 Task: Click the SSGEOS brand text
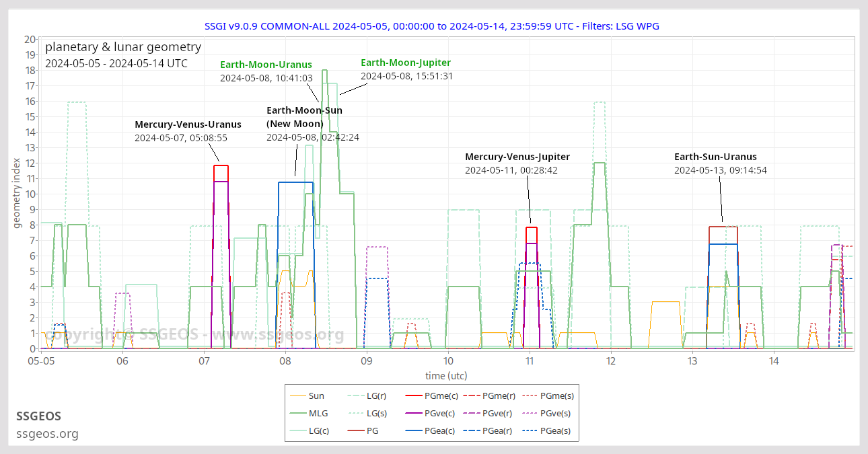[x=40, y=416]
